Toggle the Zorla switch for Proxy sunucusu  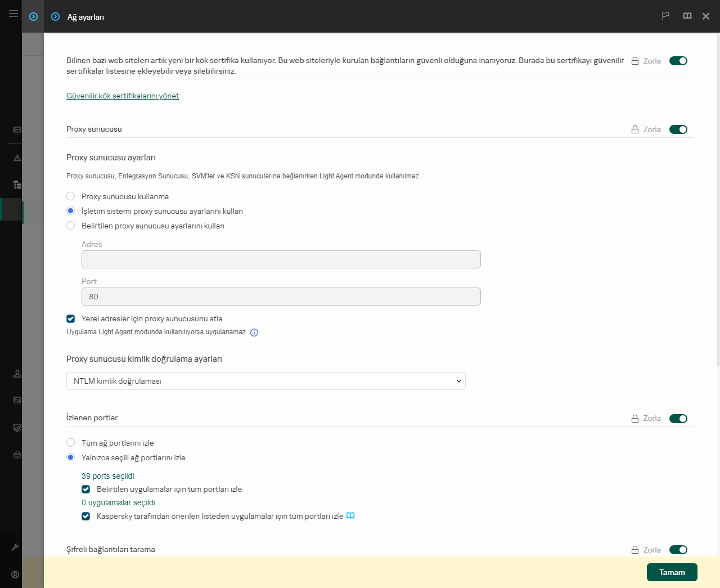pyautogui.click(x=678, y=129)
